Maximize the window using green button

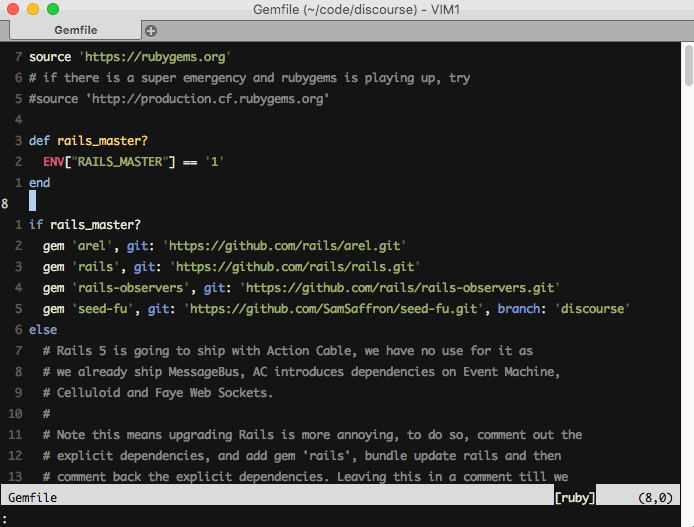pyautogui.click(x=53, y=9)
